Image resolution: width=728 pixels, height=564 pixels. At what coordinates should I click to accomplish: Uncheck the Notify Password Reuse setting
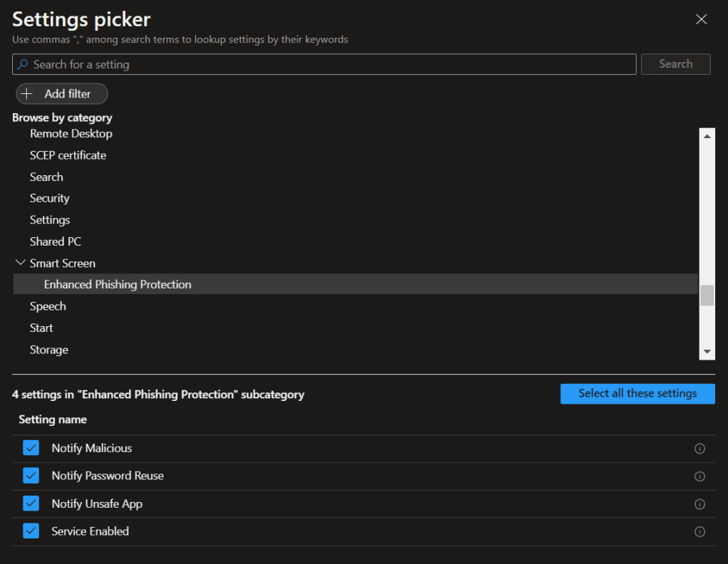pos(31,476)
